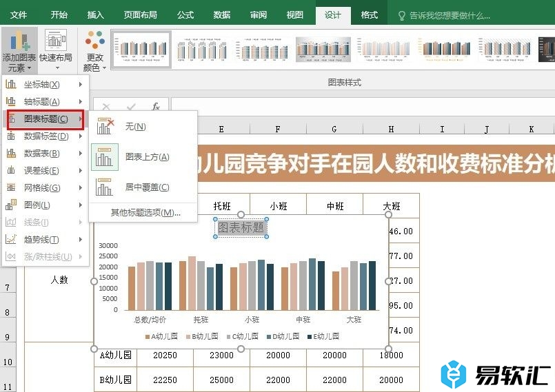Select column header F
The width and height of the screenshot is (555, 392).
tap(278, 129)
